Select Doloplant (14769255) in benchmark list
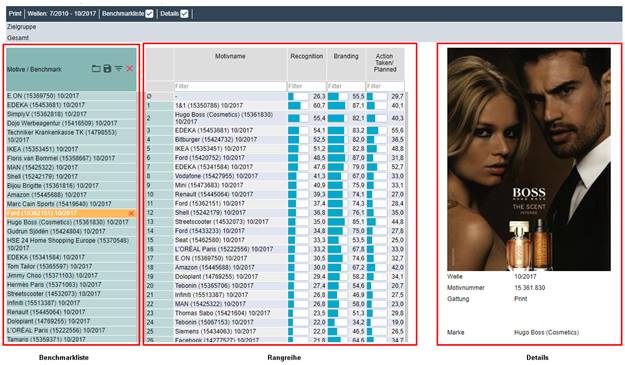Image resolution: width=625 pixels, height=365 pixels. (71, 321)
